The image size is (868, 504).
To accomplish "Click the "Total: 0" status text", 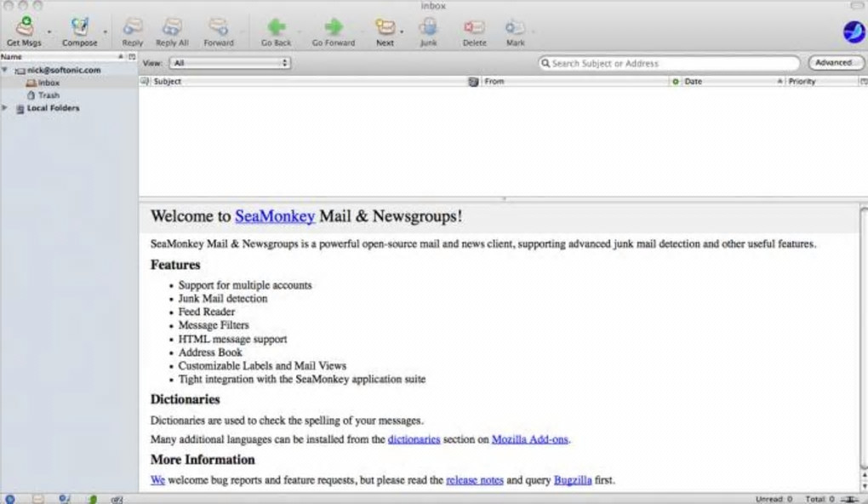I will [819, 499].
